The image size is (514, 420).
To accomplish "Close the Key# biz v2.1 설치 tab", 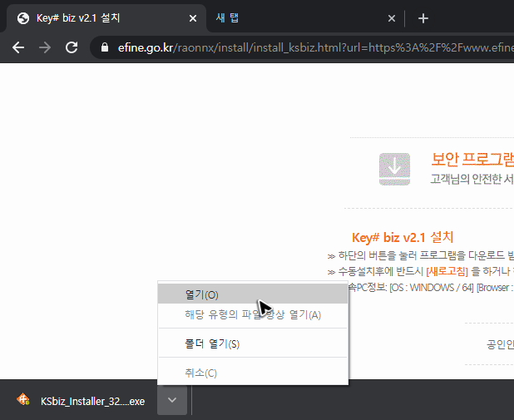I will pos(193,18).
